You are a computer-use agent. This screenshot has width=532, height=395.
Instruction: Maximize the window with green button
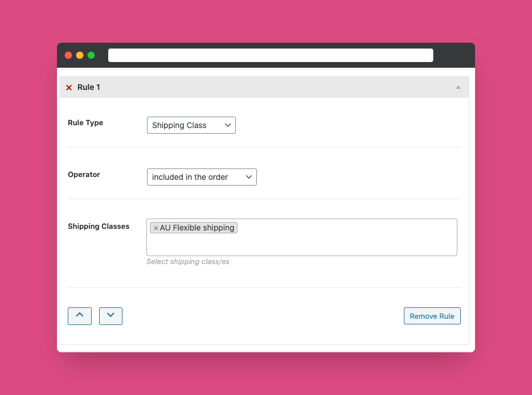91,55
